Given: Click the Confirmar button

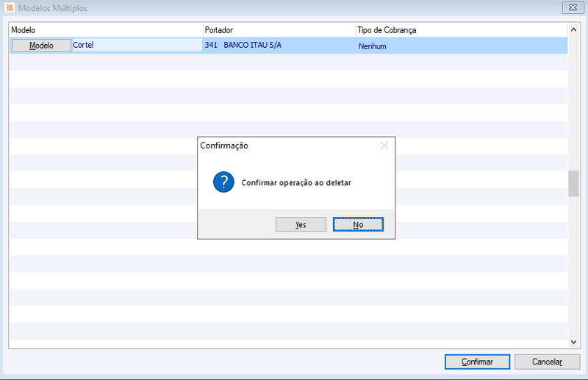Looking at the screenshot, I should click(477, 362).
